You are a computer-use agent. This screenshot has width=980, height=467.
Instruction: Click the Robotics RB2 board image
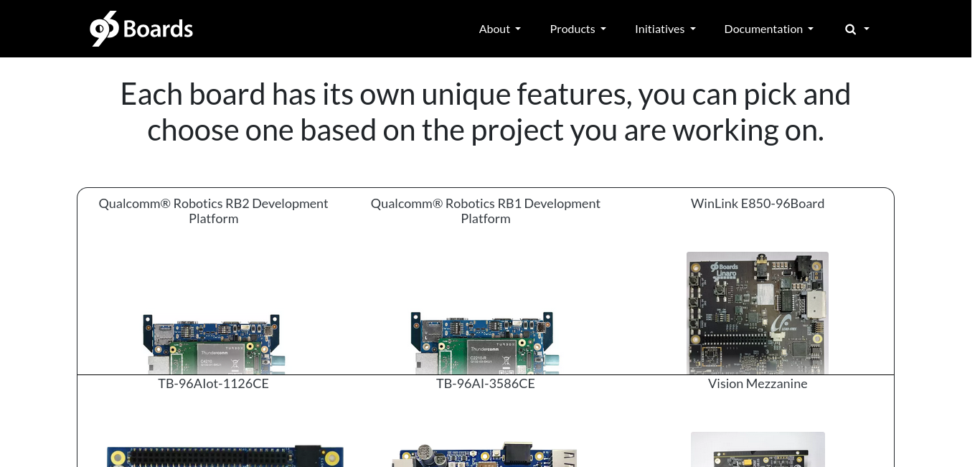coord(214,343)
